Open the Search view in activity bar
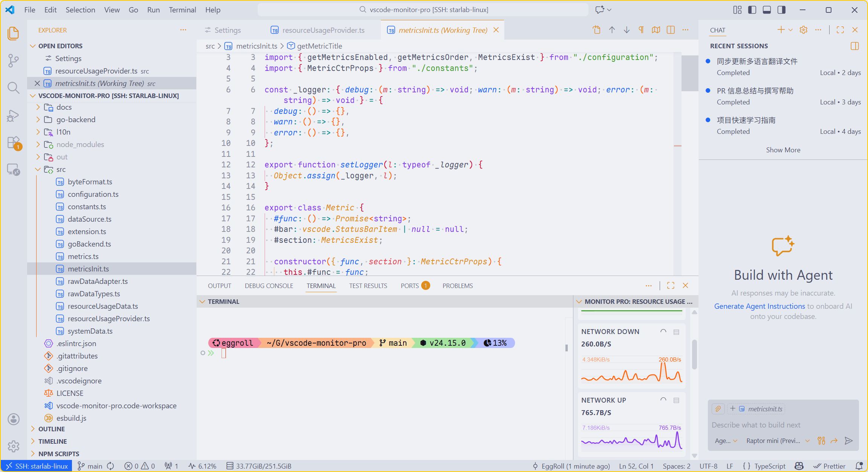This screenshot has height=472, width=868. 14,88
